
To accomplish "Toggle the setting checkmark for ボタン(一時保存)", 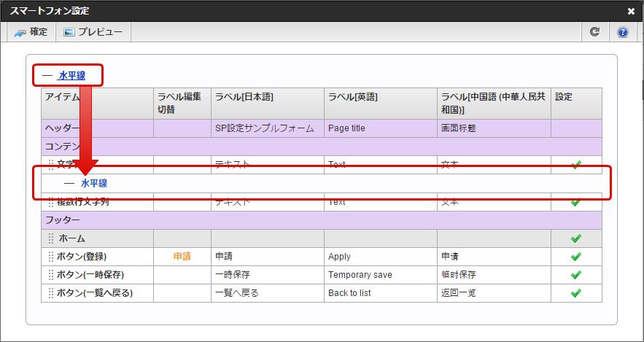I will [575, 275].
